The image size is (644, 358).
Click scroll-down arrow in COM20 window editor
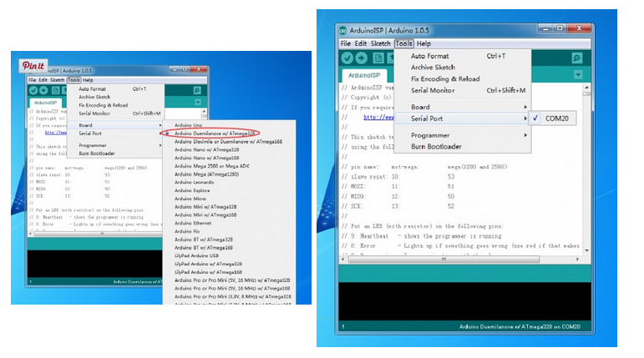[x=586, y=250]
